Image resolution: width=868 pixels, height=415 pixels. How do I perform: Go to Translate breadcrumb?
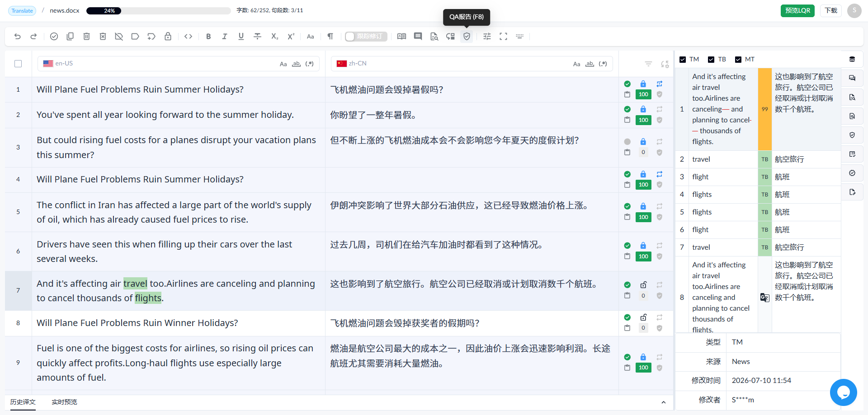coord(22,11)
